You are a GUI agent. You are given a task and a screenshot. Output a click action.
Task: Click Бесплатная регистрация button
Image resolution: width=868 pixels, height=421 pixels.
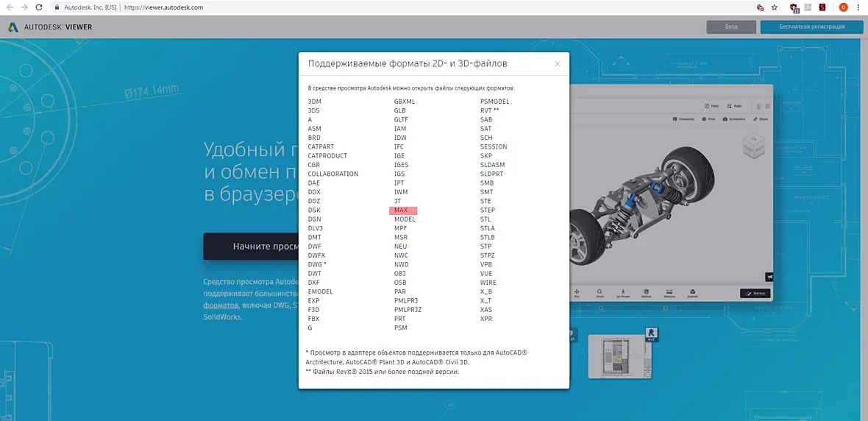811,27
